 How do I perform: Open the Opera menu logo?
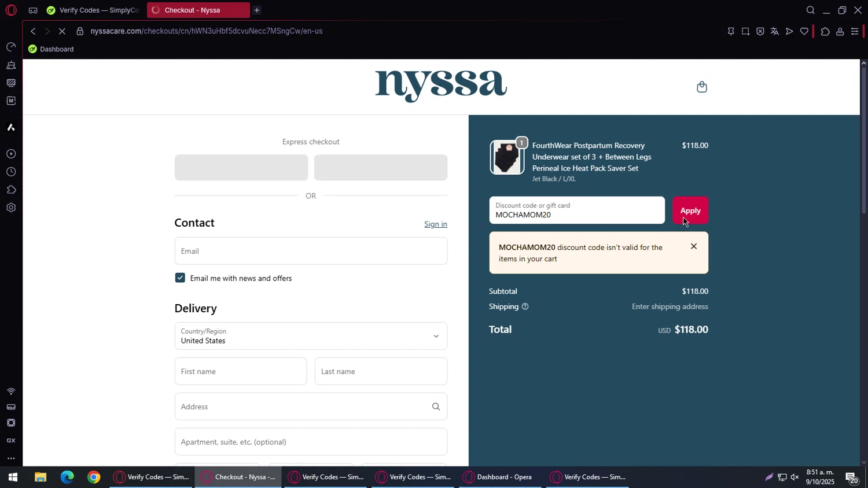point(11,10)
